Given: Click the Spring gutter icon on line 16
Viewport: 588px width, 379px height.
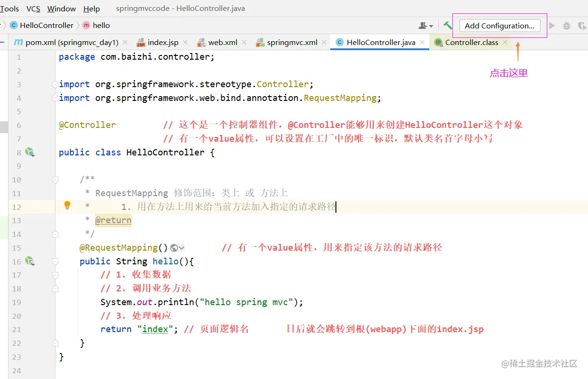Looking at the screenshot, I should click(30, 261).
